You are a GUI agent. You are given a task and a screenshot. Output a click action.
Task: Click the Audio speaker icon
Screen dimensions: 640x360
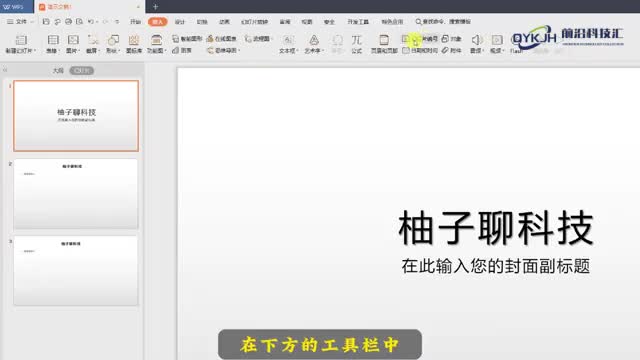click(476, 40)
